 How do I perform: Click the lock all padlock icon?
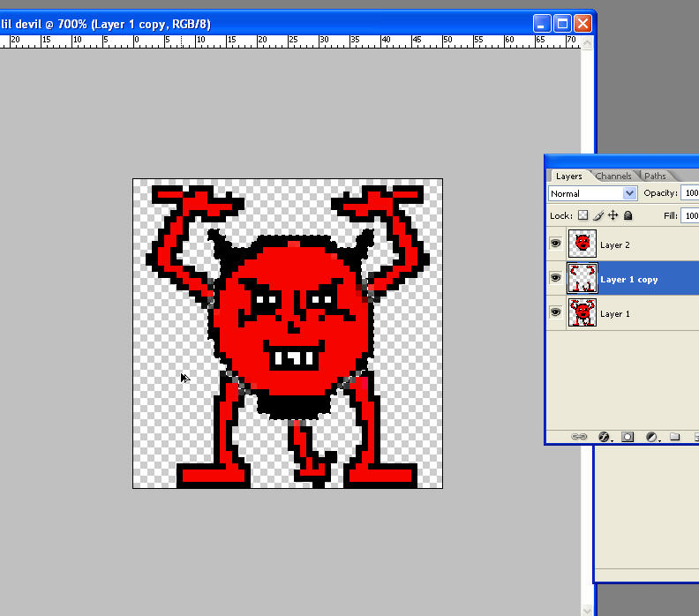coord(628,215)
